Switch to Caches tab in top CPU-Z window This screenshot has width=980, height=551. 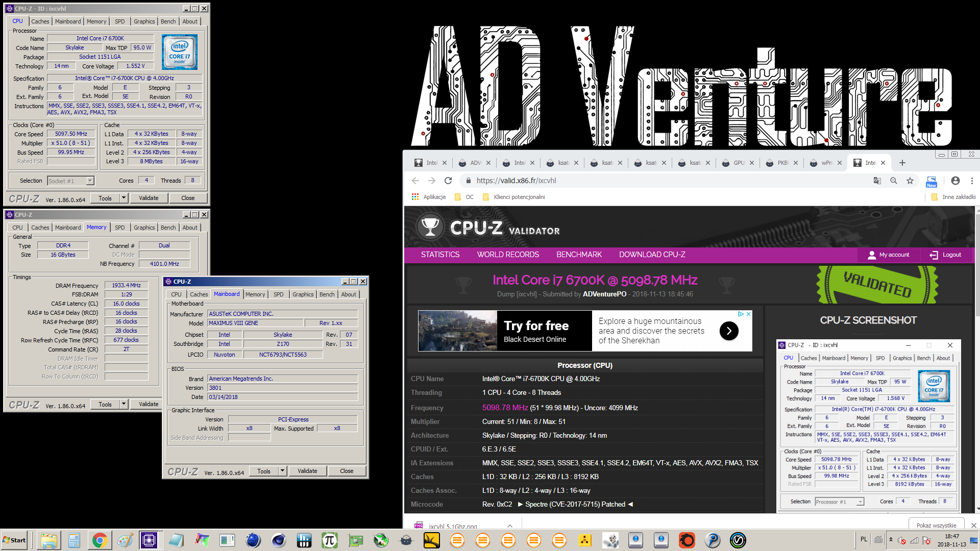[x=40, y=21]
